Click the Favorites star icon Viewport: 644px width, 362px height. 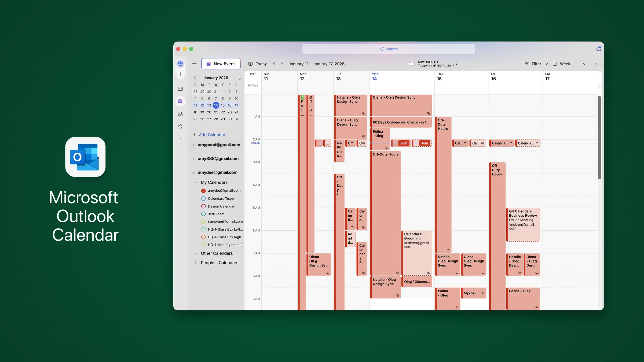tap(180, 126)
